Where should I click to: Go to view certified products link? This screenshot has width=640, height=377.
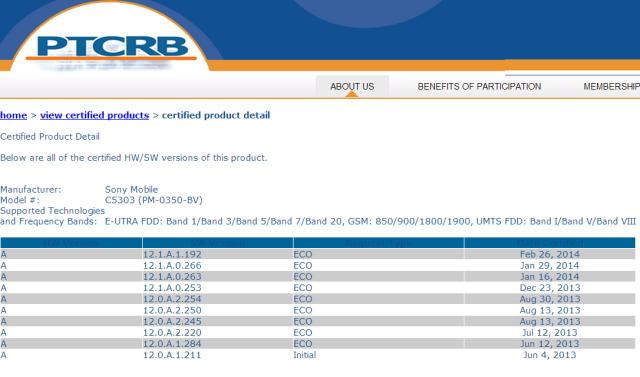tap(94, 115)
